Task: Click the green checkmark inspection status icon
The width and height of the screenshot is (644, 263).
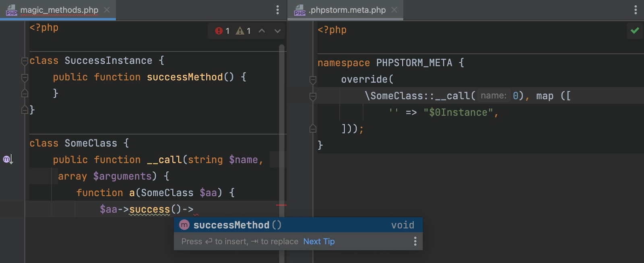Action: point(635,31)
